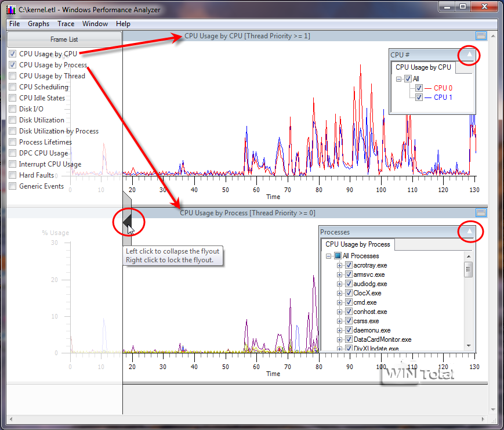
Task: Uncheck conhost.exe process
Action: (349, 312)
